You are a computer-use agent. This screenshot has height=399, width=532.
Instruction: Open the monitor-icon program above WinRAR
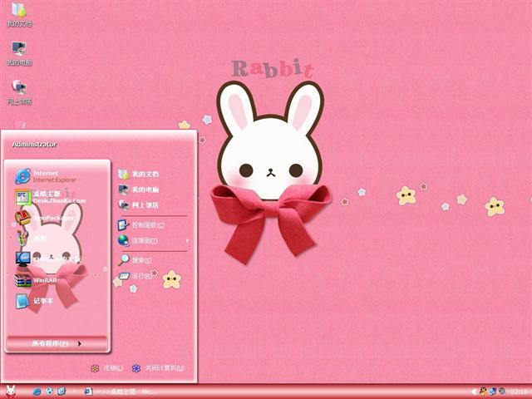[x=47, y=259]
